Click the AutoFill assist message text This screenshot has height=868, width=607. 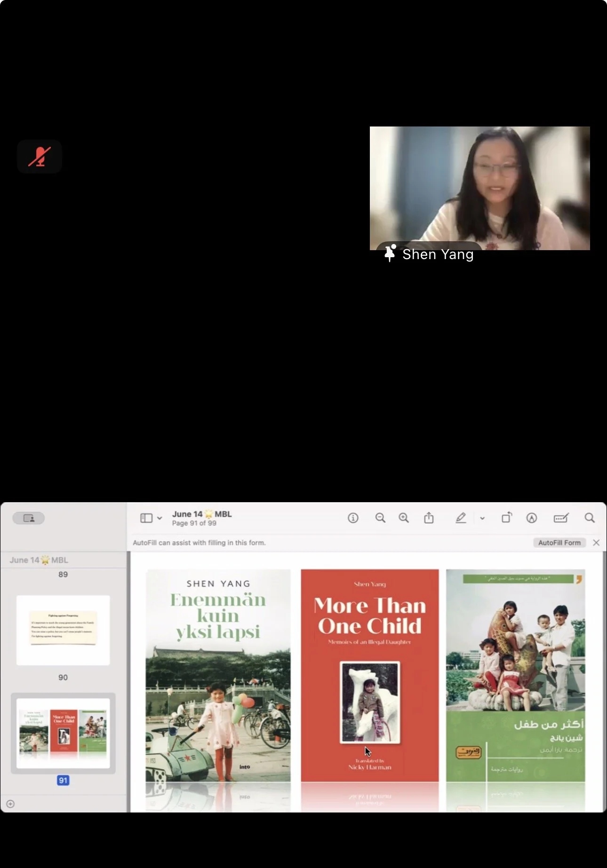(x=199, y=543)
